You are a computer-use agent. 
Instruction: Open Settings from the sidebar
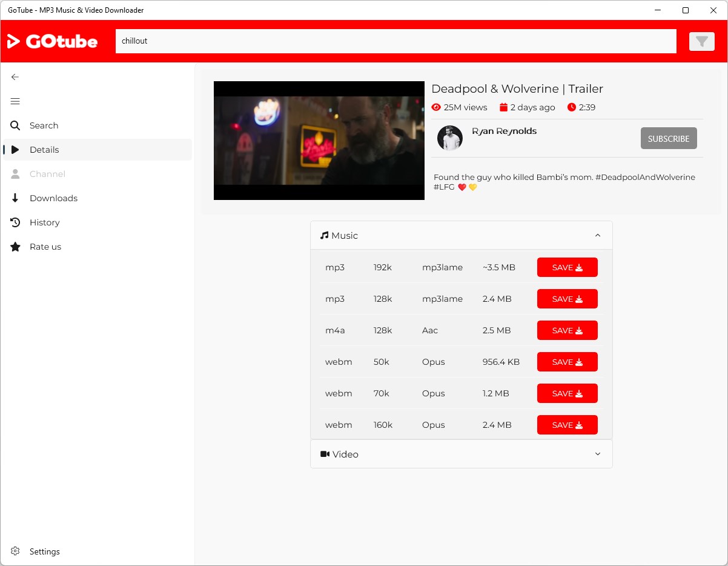click(x=98, y=551)
